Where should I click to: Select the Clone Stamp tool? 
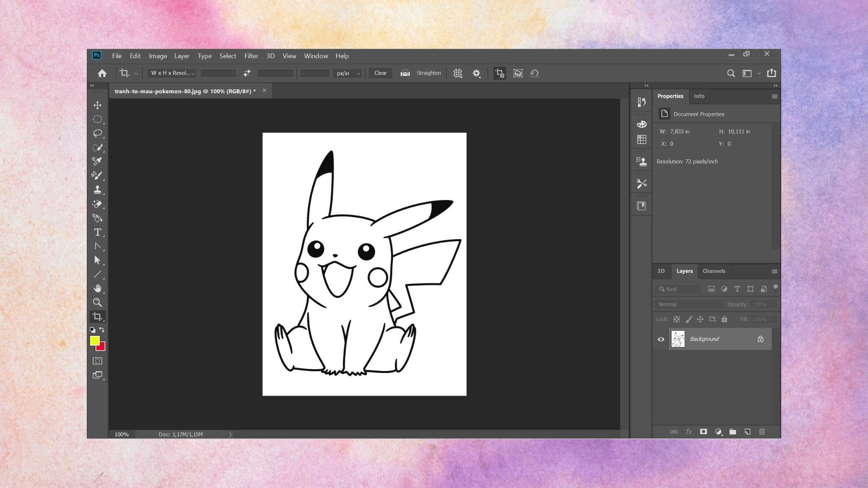[x=97, y=190]
